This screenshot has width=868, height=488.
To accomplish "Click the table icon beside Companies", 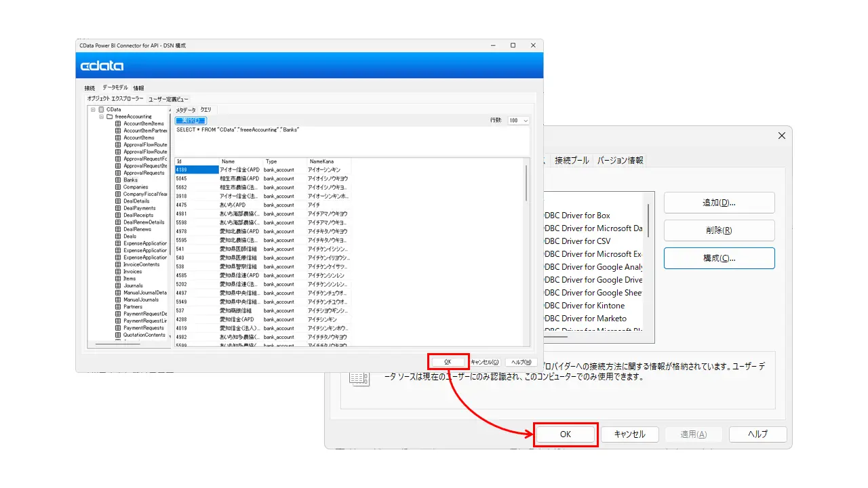I will (118, 187).
